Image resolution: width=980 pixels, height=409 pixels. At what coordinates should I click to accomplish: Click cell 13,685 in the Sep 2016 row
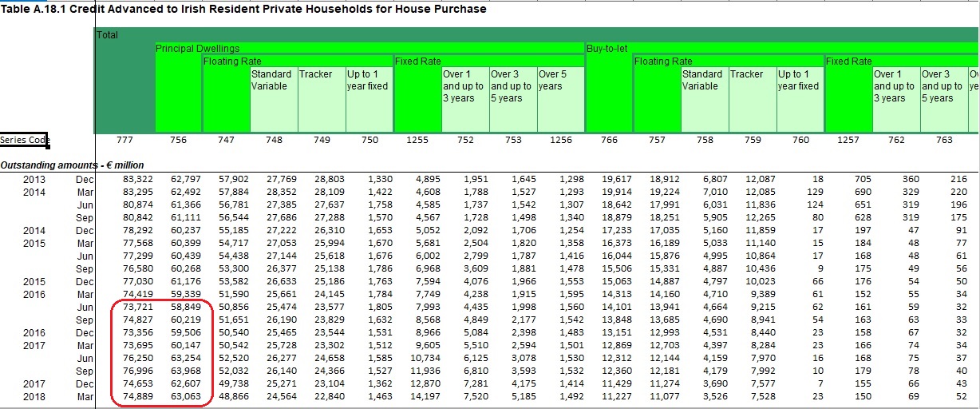click(x=664, y=320)
